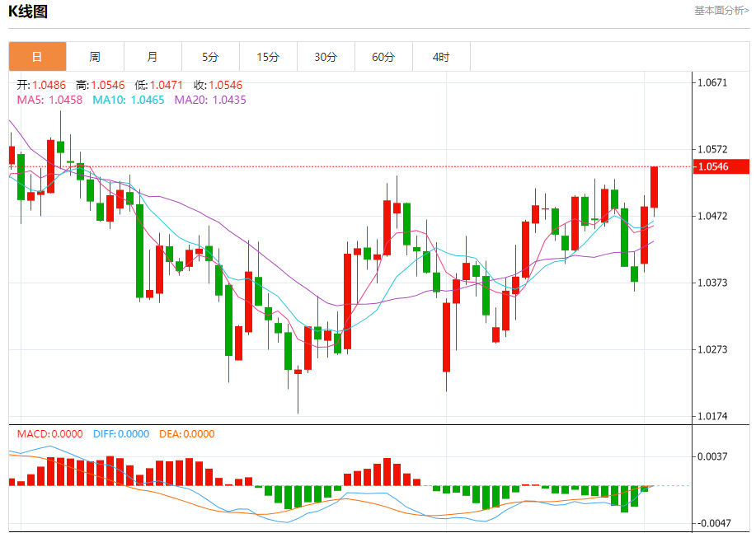This screenshot has height=533, width=756.
Task: Switch to the 周 (weekly) tab
Action: pyautogui.click(x=95, y=57)
